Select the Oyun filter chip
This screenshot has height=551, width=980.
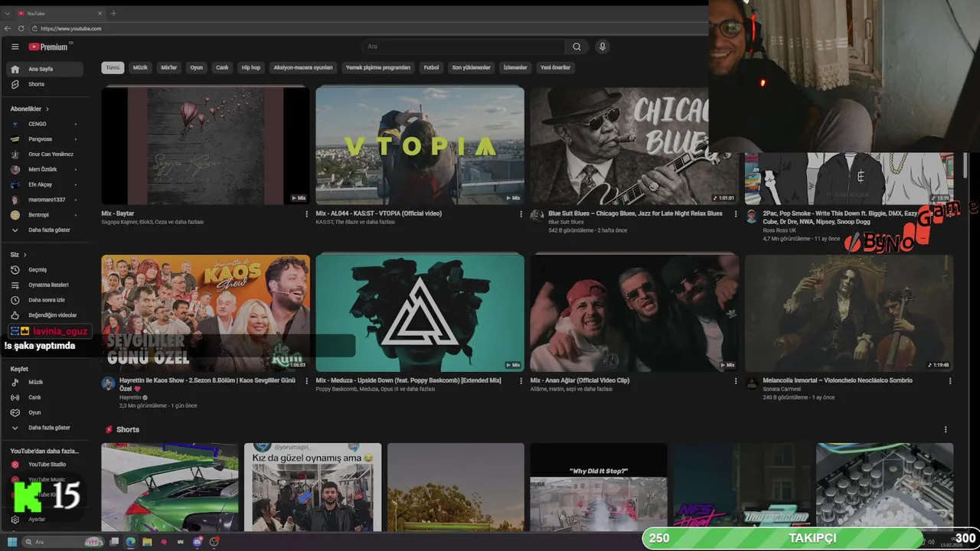coord(197,67)
